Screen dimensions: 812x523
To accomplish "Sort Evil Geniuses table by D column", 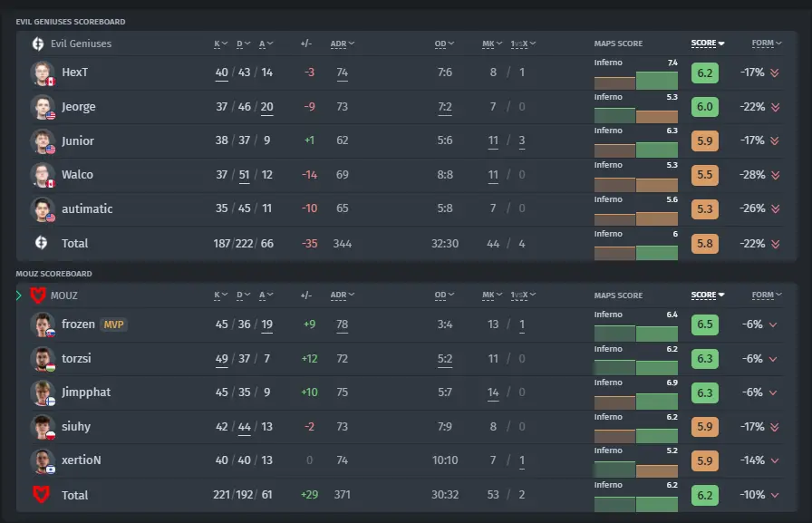I will pyautogui.click(x=244, y=44).
